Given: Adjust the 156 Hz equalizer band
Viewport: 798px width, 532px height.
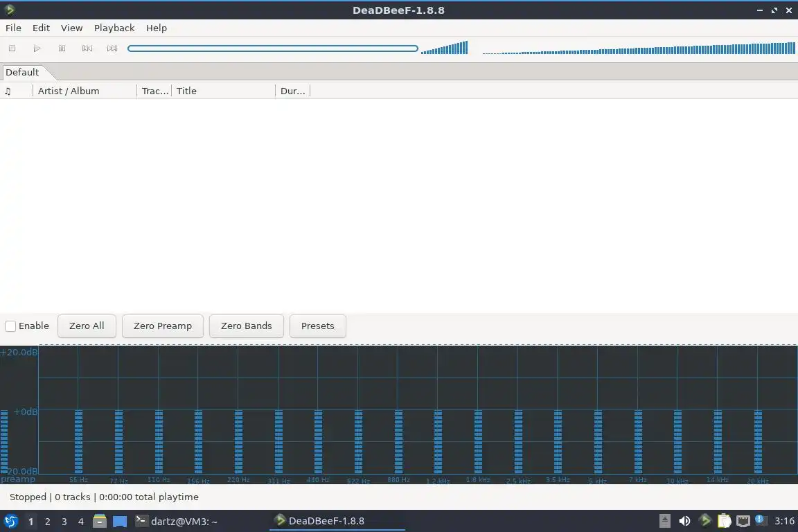Looking at the screenshot, I should 199,442.
